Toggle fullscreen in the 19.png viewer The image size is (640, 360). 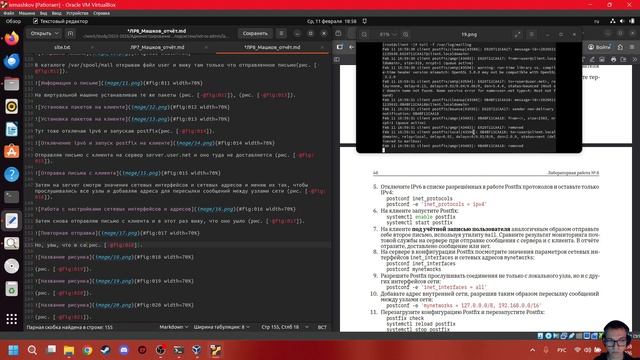(517, 35)
